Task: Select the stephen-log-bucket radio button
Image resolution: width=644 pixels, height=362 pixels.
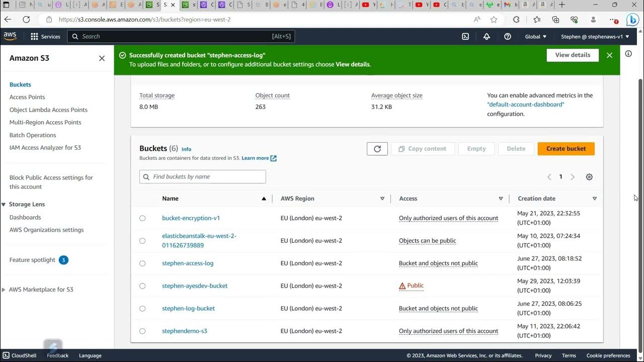Action: (x=142, y=309)
